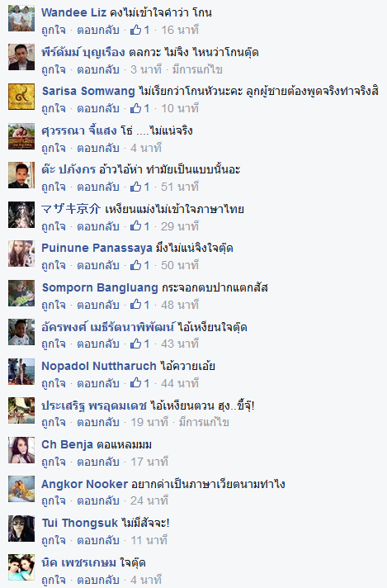Viewport: 387px width, 588px height.
Task: Click thumbs-up icon on ต๊ะ ปภังกร comment
Action: (135, 187)
